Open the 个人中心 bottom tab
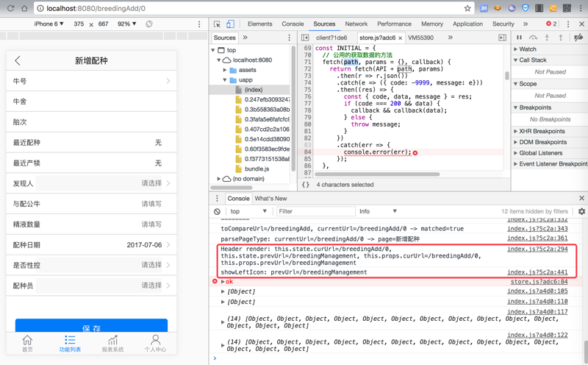588x365 pixels. click(155, 343)
